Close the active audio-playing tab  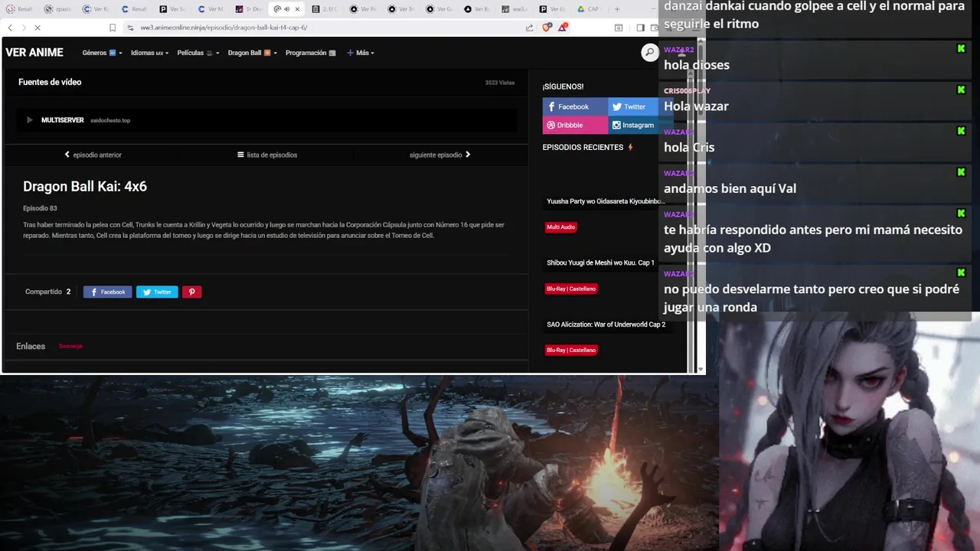coord(297,9)
